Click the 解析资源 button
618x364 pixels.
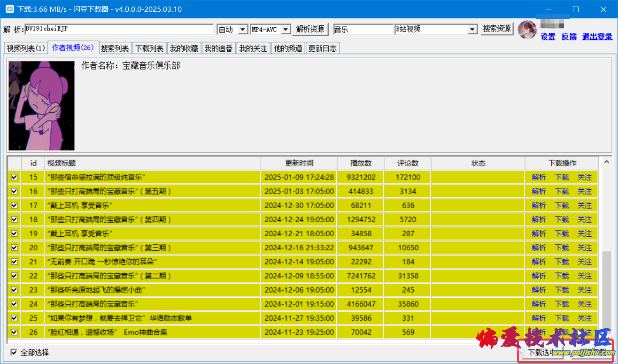tap(310, 29)
